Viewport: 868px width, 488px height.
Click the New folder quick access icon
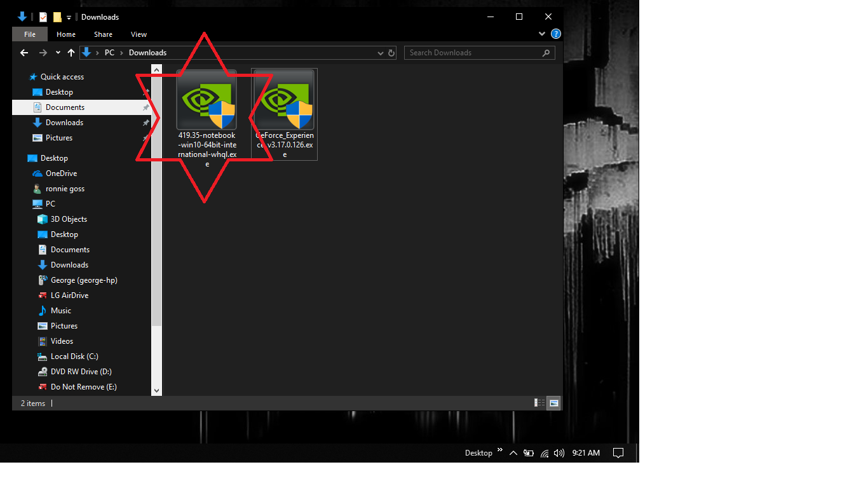pos(57,17)
